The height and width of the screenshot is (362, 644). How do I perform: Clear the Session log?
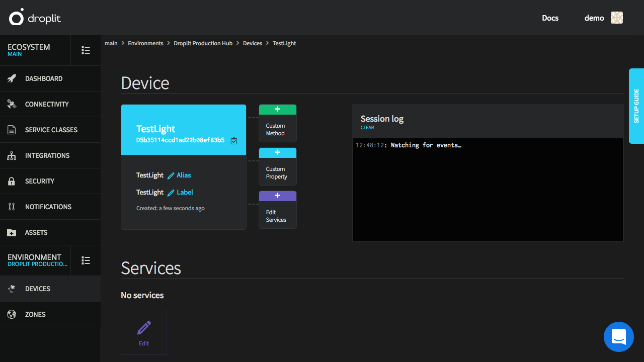point(367,128)
